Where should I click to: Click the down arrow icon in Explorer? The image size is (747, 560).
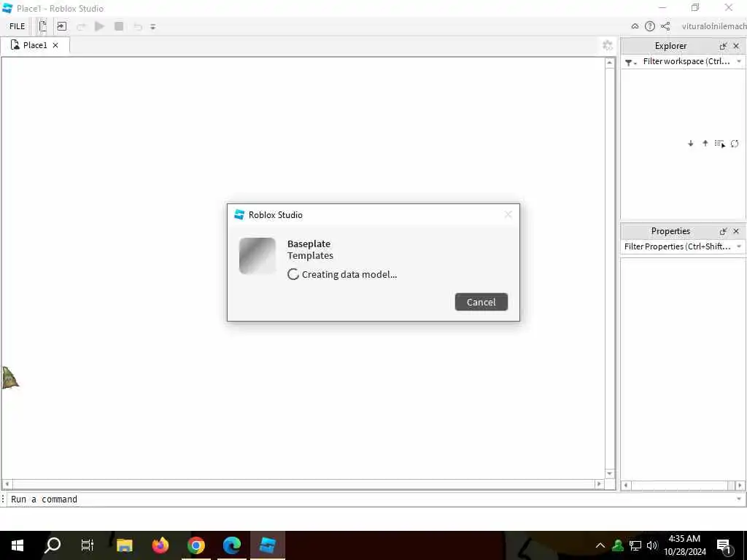coord(691,144)
